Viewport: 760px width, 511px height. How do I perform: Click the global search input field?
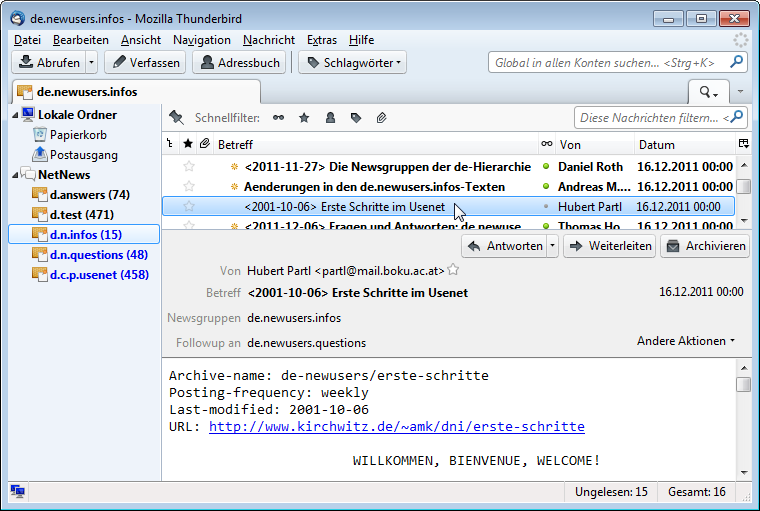click(x=608, y=62)
